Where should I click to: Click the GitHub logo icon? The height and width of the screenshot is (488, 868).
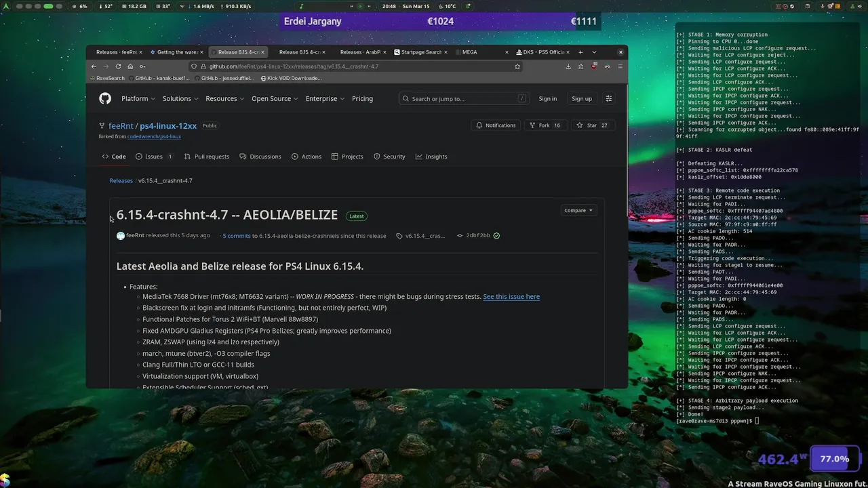tap(105, 98)
